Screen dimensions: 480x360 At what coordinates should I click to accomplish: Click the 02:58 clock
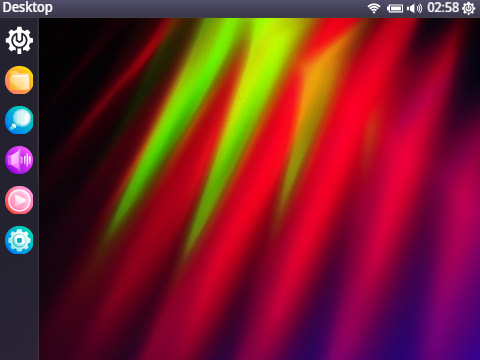(443, 8)
